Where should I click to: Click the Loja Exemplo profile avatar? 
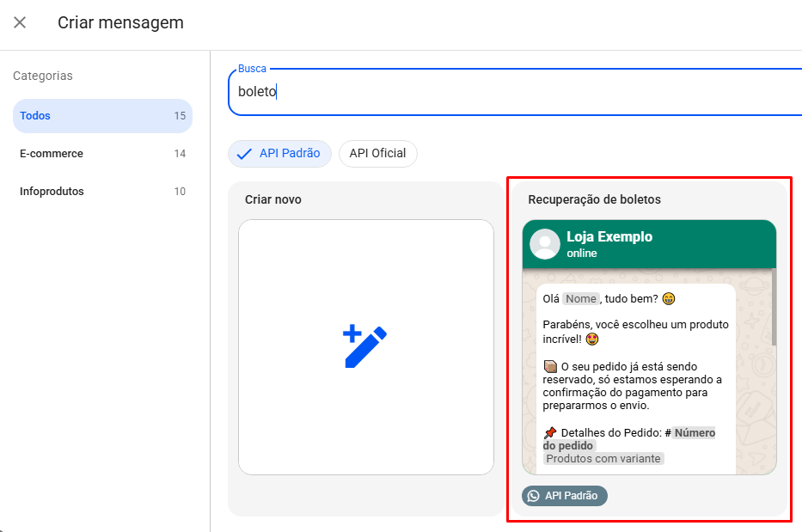click(x=545, y=244)
